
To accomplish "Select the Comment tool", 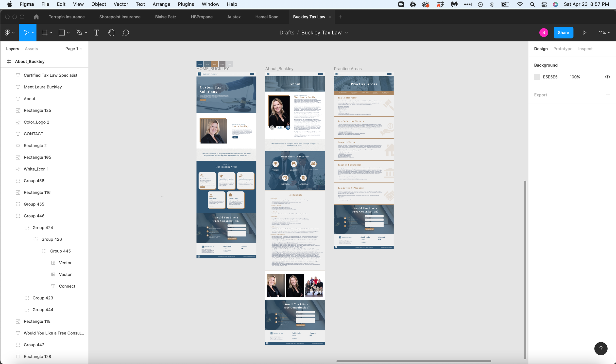I will click(x=126, y=32).
